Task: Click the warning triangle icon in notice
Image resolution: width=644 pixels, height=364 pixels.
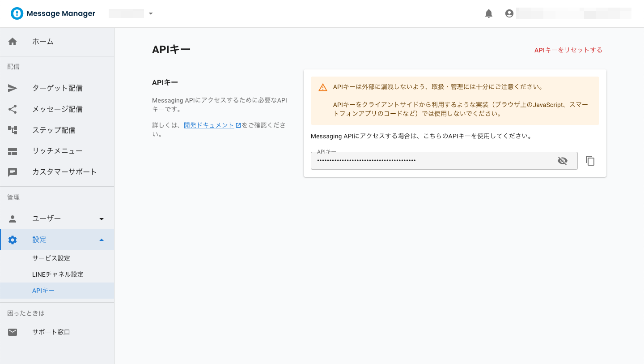Action: [323, 87]
